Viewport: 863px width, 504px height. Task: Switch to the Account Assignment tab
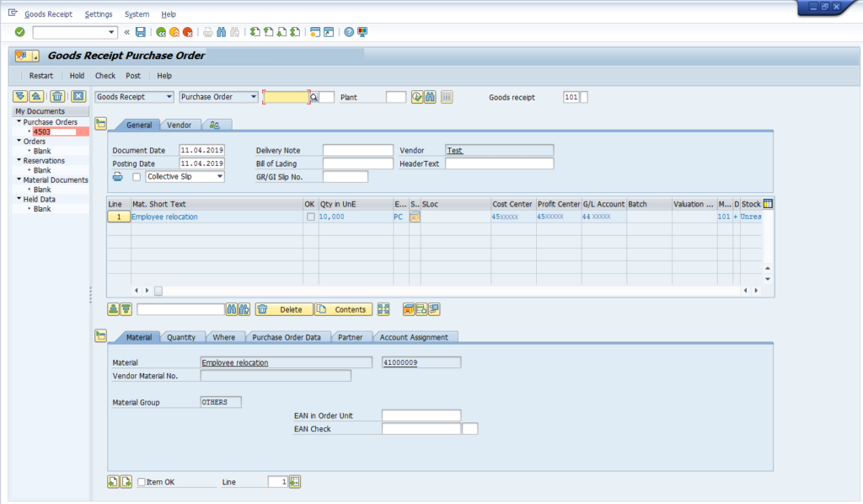[x=414, y=337]
